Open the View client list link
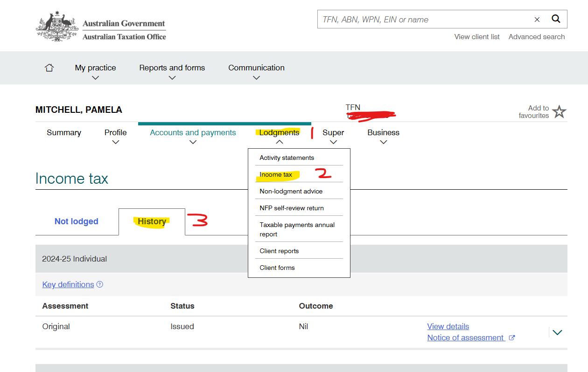588x372 pixels. point(477,37)
